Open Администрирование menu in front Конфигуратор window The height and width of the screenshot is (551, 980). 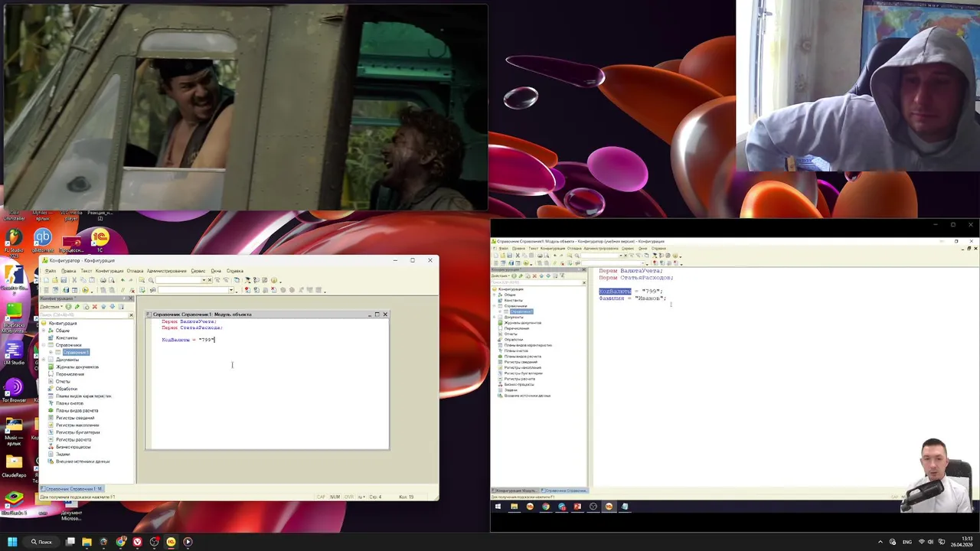[167, 271]
